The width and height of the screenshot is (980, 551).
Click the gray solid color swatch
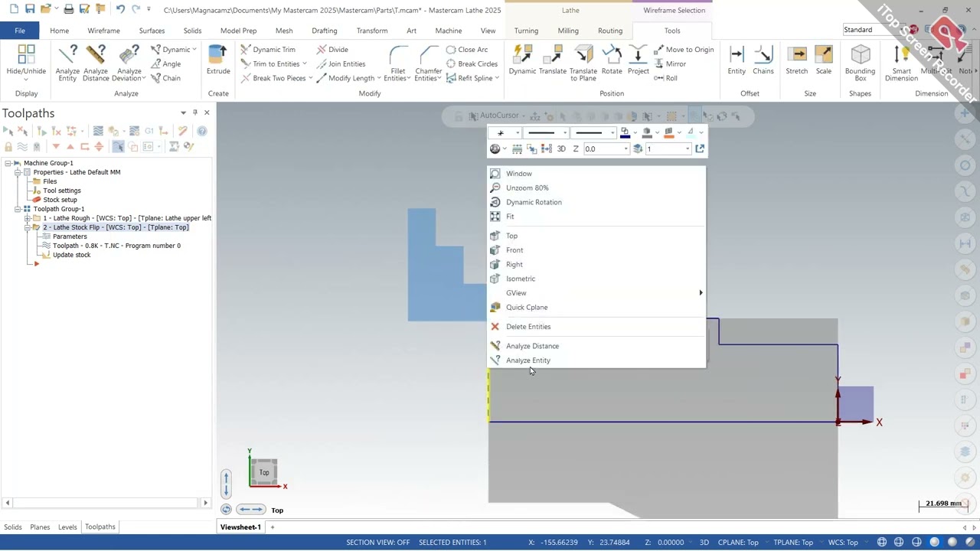point(647,133)
